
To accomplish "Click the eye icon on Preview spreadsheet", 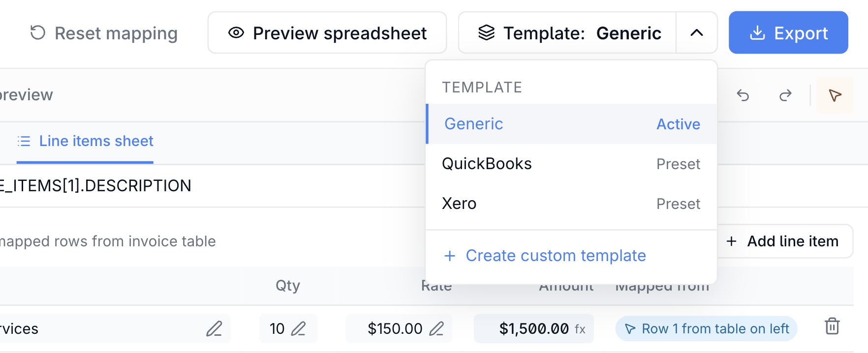I will [x=237, y=32].
